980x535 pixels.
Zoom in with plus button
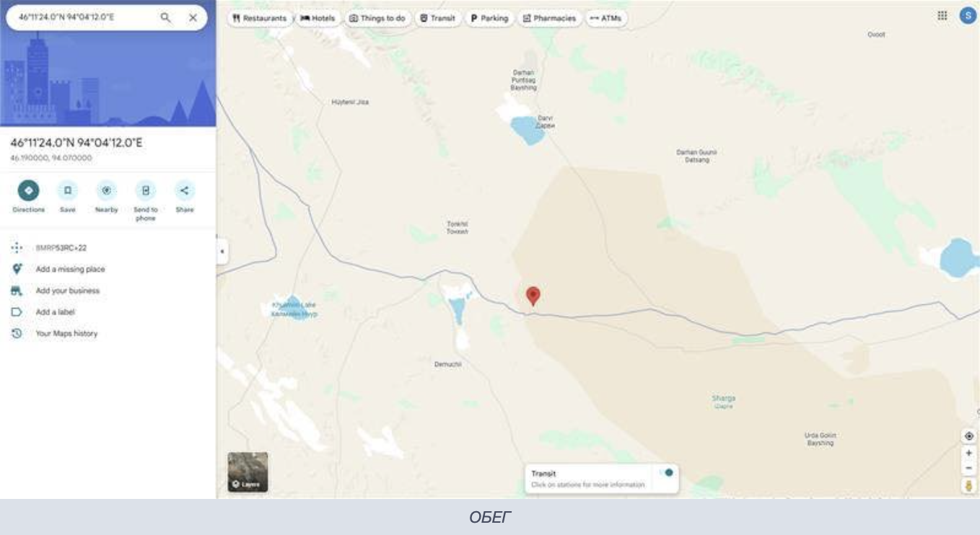coord(968,454)
